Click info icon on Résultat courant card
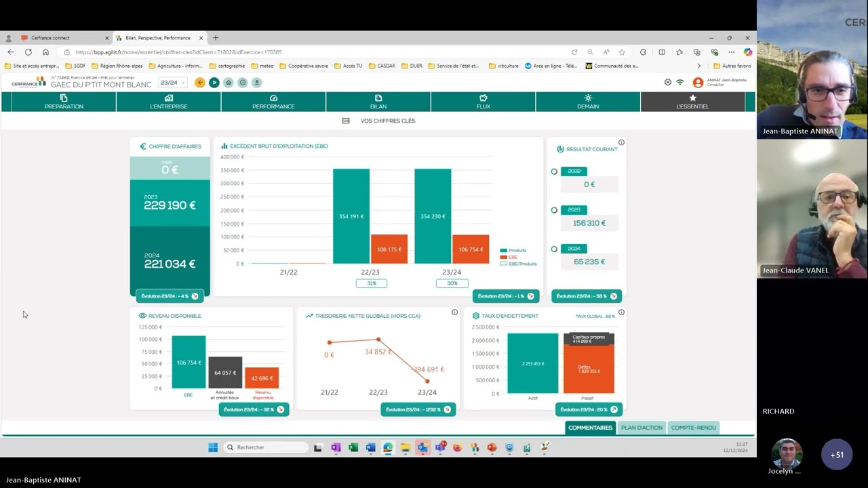The image size is (868, 488). coord(621,142)
